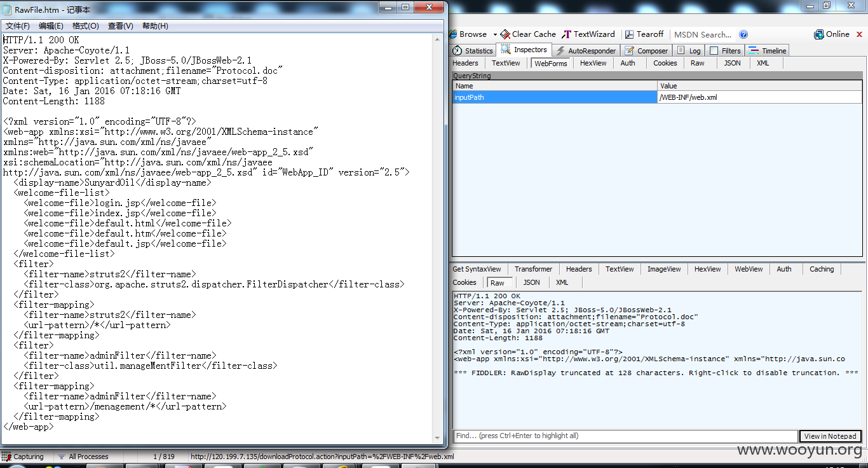Open the AutoResponder tab

pos(586,51)
